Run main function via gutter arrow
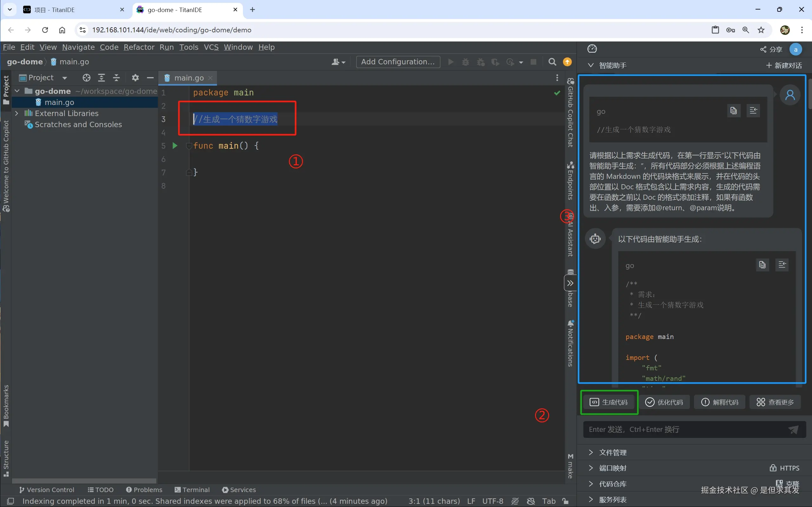Screen dimensions: 812x507 175,146
